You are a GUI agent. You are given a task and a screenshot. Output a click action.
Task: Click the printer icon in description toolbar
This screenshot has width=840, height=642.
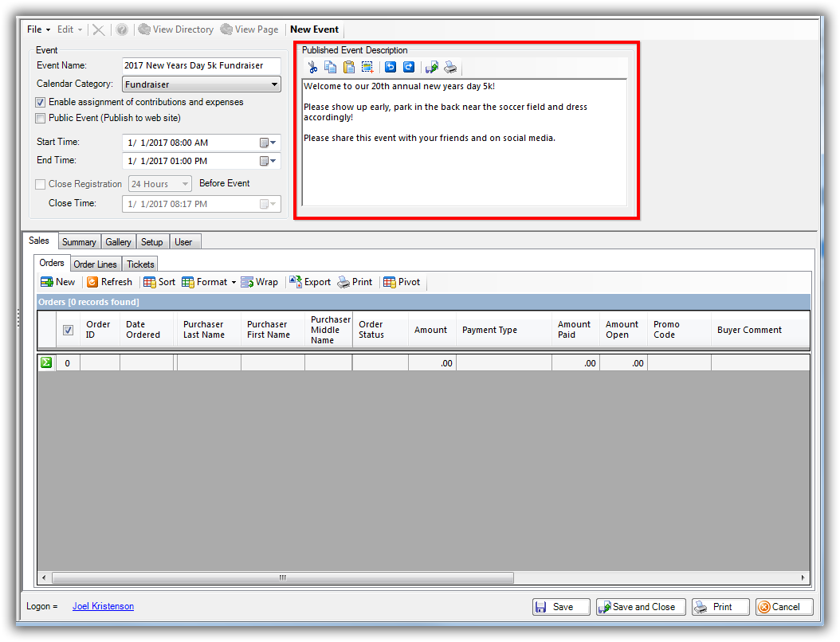click(x=451, y=68)
